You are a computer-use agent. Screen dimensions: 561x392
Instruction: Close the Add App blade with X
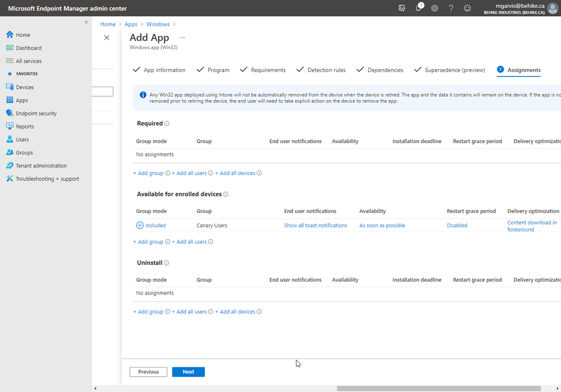[x=107, y=38]
